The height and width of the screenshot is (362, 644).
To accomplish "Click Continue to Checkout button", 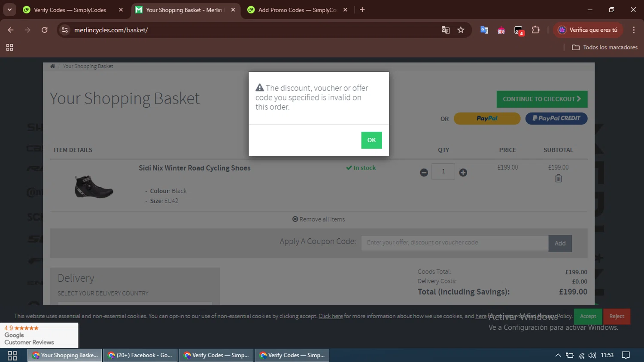I will coord(542,99).
